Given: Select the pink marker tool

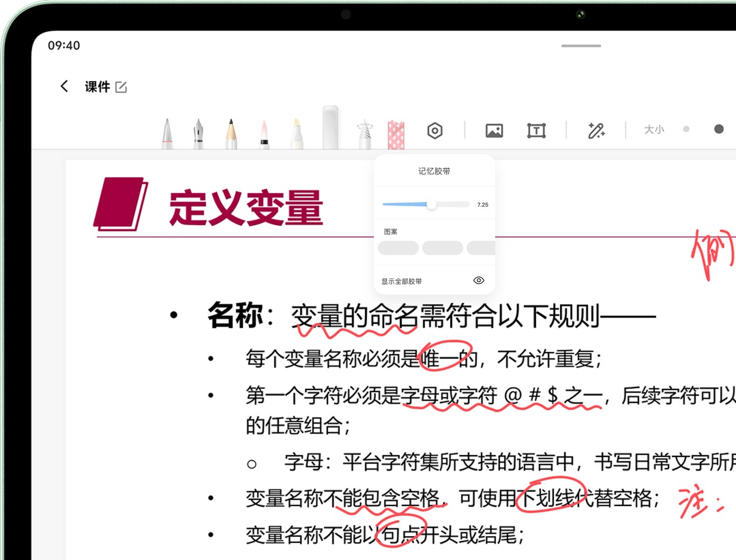Looking at the screenshot, I should [264, 134].
